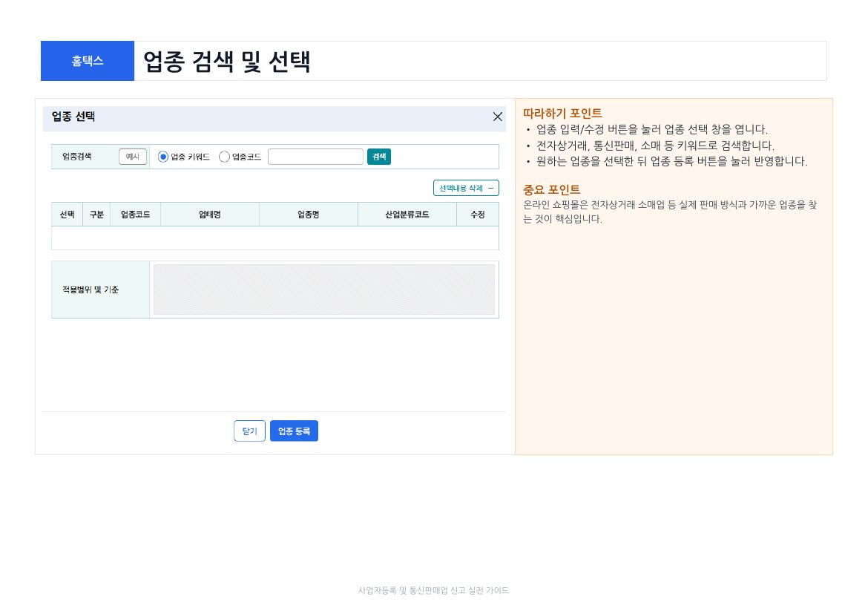Focus the 업종검색 keyword input field

[315, 157]
